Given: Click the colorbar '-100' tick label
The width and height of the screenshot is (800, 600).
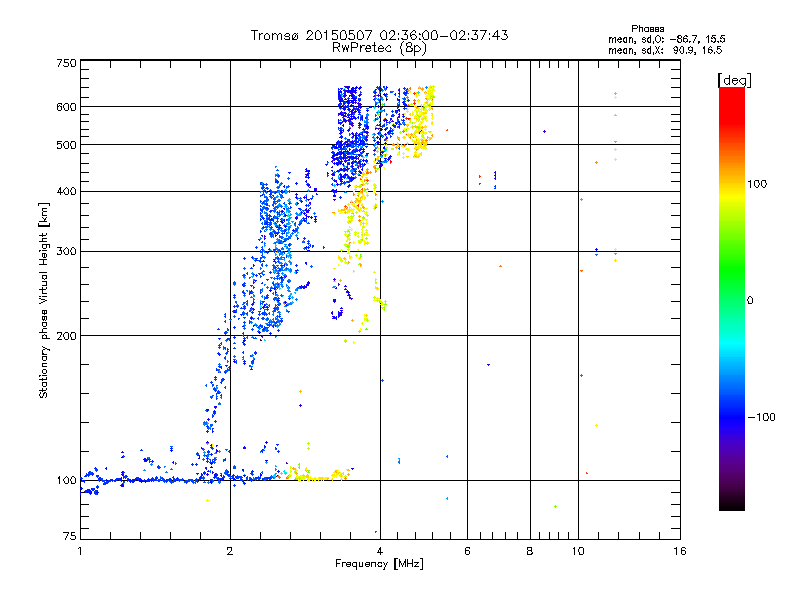Looking at the screenshot, I should coord(761,417).
